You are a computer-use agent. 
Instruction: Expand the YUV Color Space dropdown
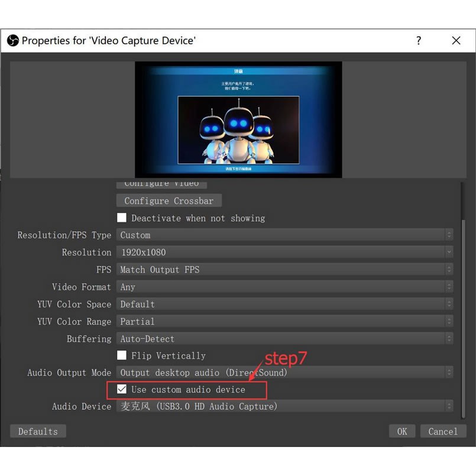tap(284, 305)
